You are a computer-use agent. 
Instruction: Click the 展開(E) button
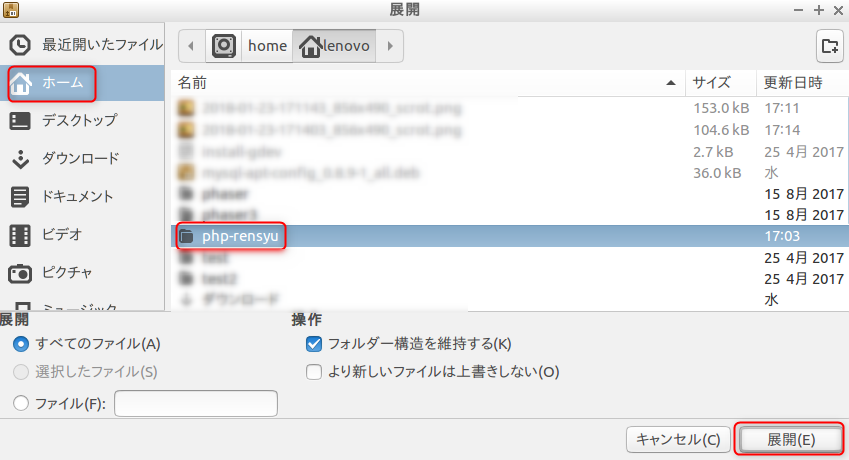[x=790, y=439]
